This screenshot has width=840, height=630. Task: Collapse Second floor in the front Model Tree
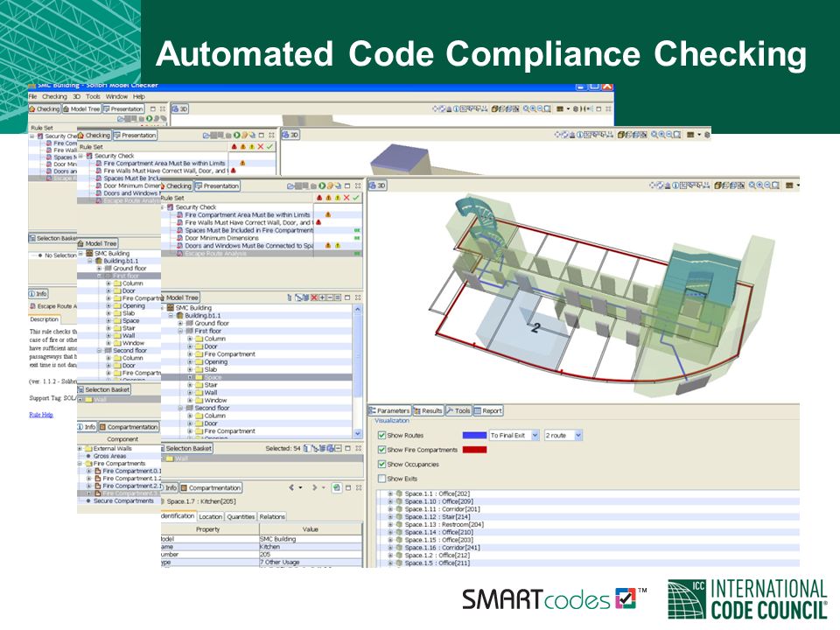click(180, 408)
